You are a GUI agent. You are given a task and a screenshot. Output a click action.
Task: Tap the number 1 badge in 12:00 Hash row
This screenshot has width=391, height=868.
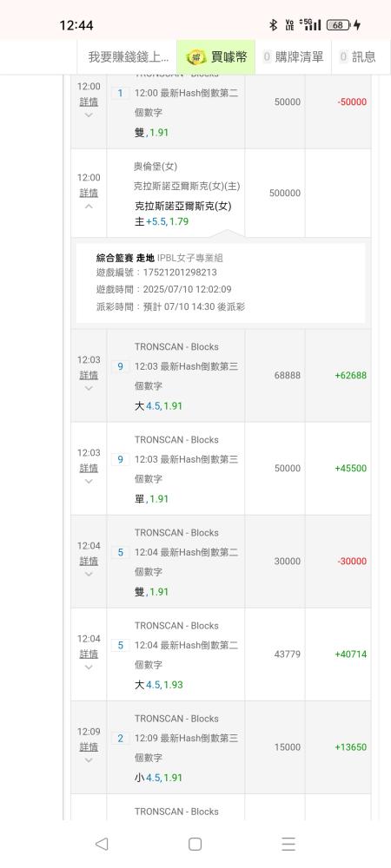(x=120, y=93)
